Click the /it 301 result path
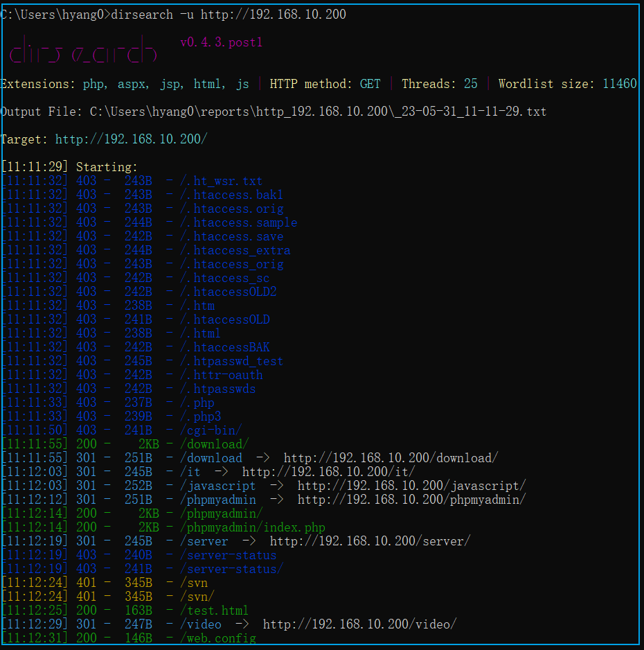 (x=190, y=472)
